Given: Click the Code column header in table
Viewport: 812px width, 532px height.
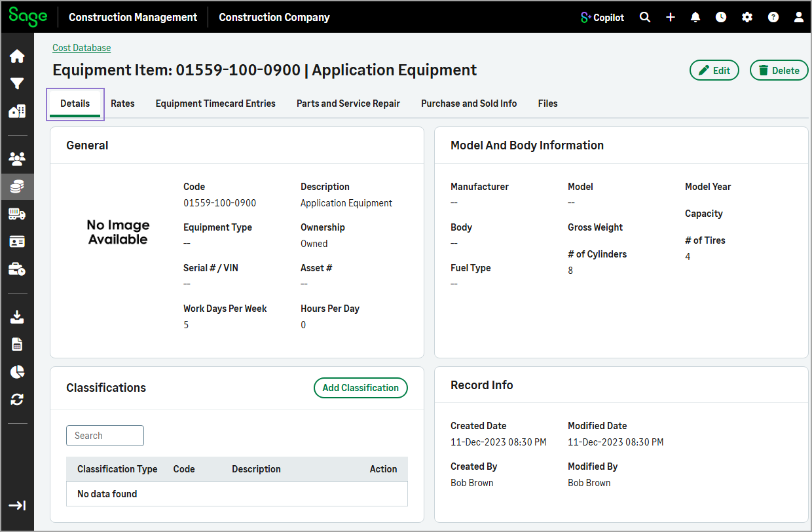Looking at the screenshot, I should [184, 469].
